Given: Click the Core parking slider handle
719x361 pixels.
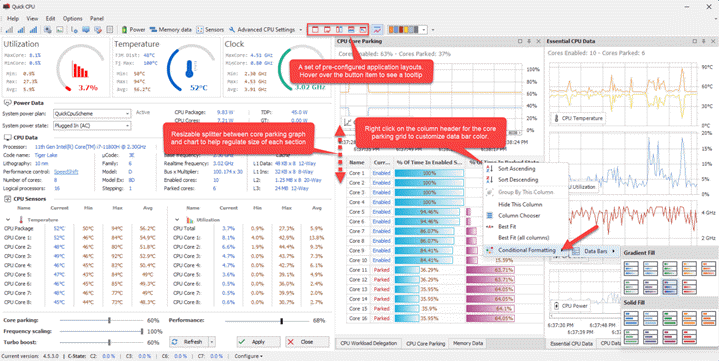Looking at the screenshot, I should click(x=109, y=320).
